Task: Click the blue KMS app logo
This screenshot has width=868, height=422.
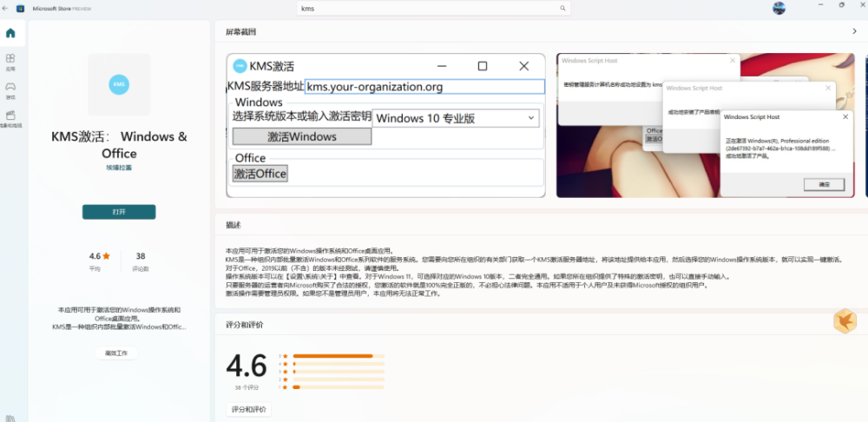Action: point(118,84)
